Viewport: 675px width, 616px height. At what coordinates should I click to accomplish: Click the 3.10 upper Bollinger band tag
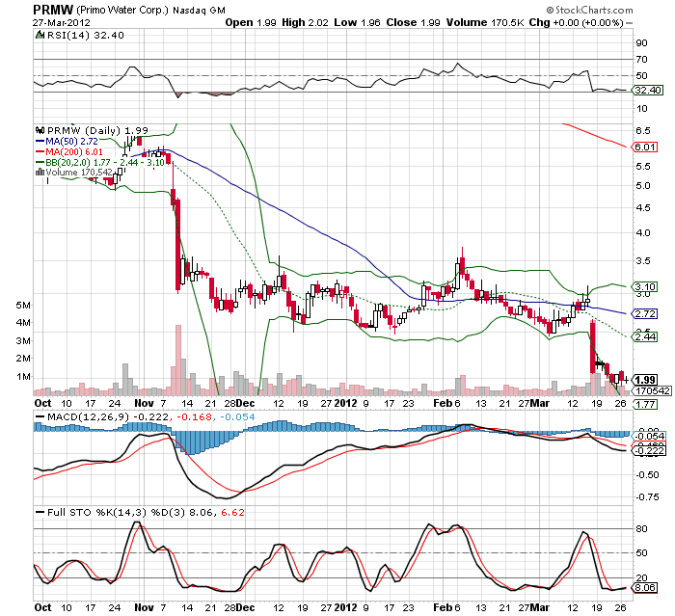(644, 286)
